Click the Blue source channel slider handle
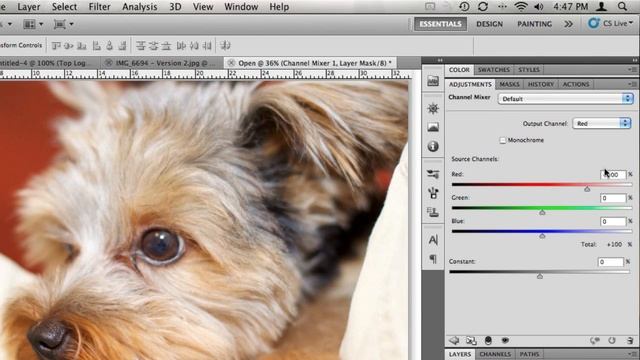The width and height of the screenshot is (640, 360). [x=542, y=236]
